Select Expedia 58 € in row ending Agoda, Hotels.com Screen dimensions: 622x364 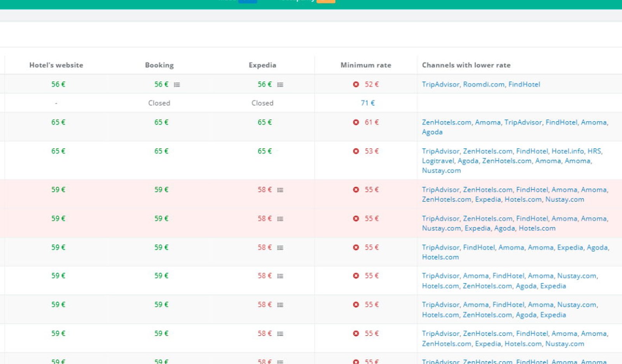265,219
